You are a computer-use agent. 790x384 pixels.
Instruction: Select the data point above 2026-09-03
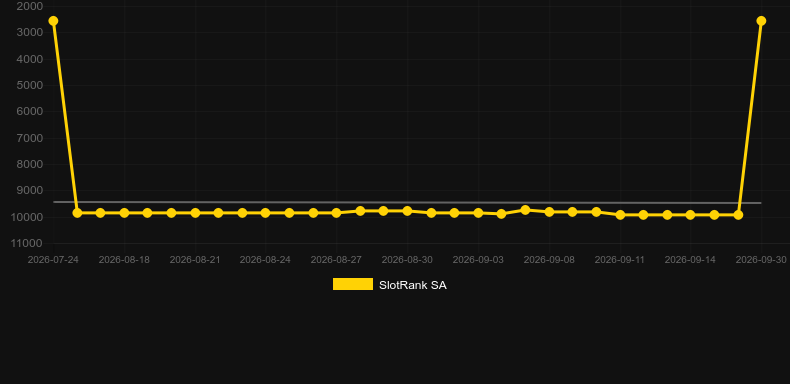478,213
